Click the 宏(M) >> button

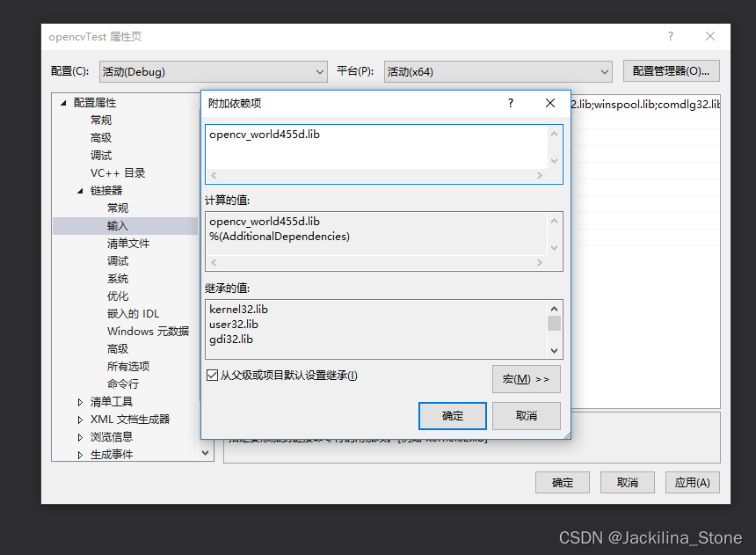(x=526, y=378)
